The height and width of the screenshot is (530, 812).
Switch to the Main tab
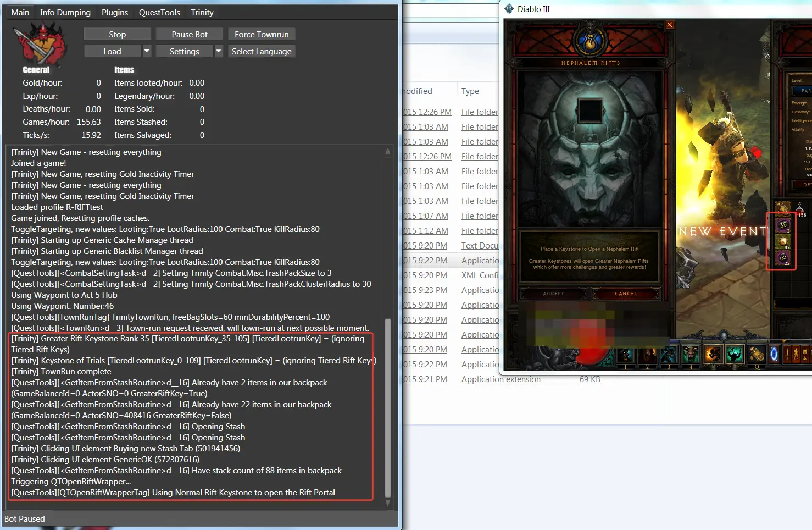pos(20,12)
